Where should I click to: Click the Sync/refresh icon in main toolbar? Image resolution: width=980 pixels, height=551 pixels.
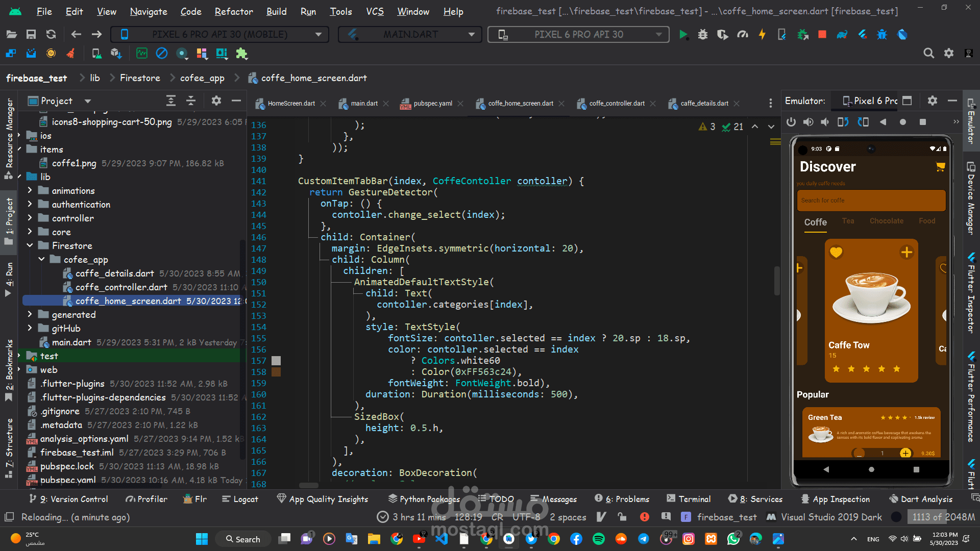click(x=51, y=34)
